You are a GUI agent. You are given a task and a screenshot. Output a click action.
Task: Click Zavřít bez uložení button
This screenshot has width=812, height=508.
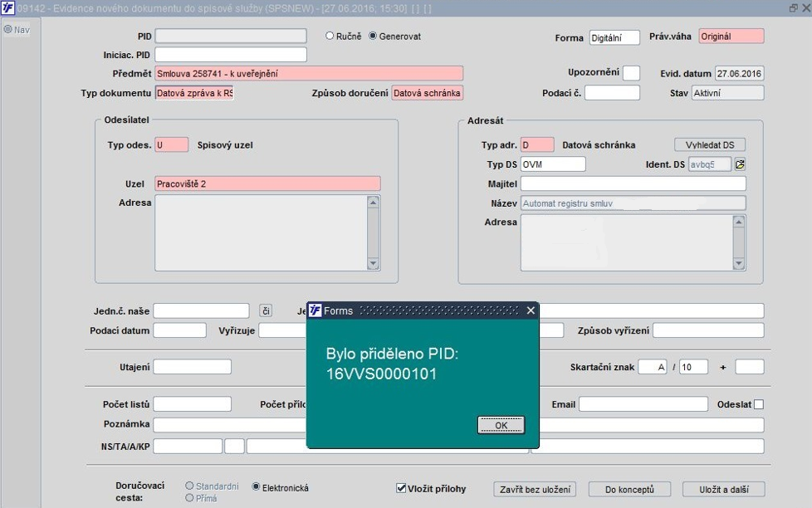[535, 490]
